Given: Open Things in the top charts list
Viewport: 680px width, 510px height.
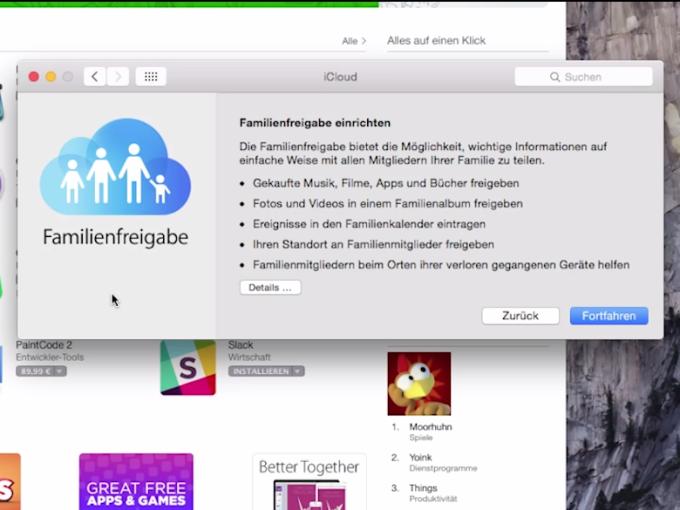Looking at the screenshot, I should pos(423,488).
